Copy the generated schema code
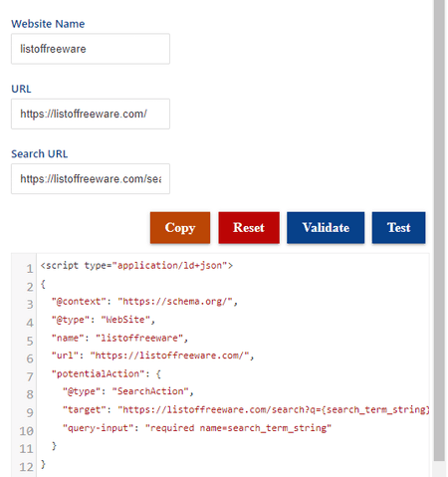The width and height of the screenshot is (448, 477). 180,228
